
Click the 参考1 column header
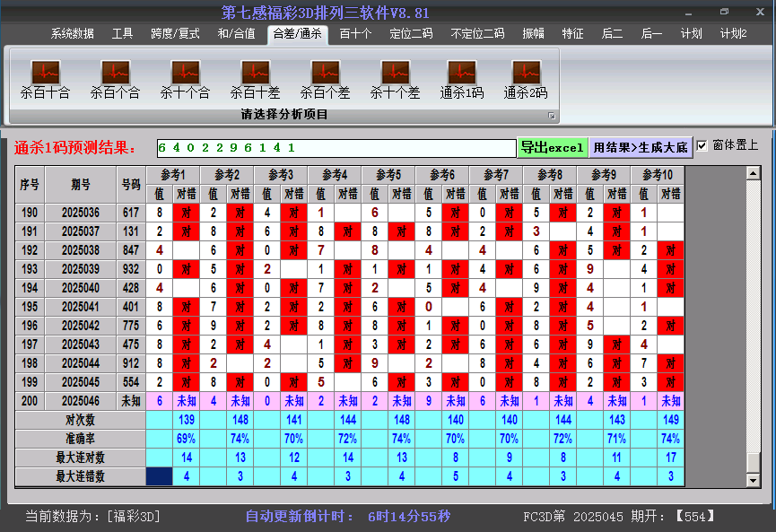173,175
